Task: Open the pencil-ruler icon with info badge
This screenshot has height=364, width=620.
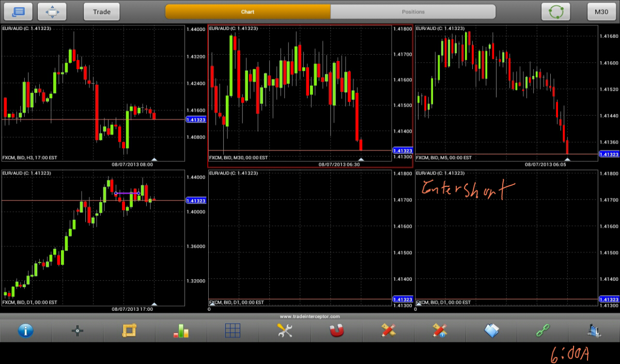Action: click(440, 330)
